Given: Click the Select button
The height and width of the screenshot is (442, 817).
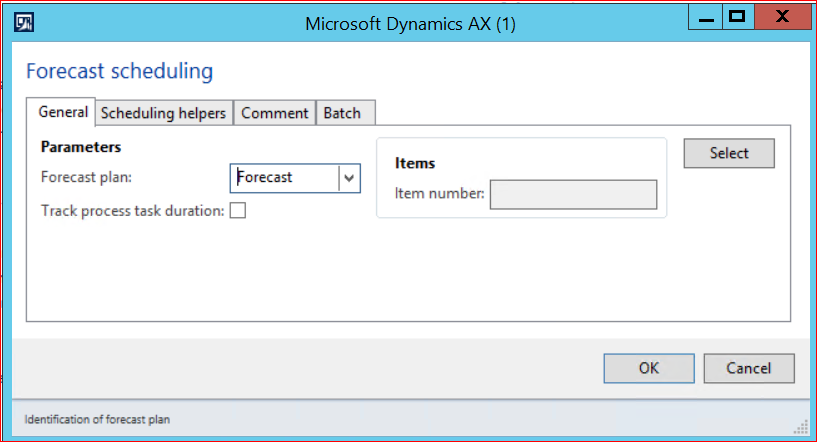Looking at the screenshot, I should tap(729, 153).
